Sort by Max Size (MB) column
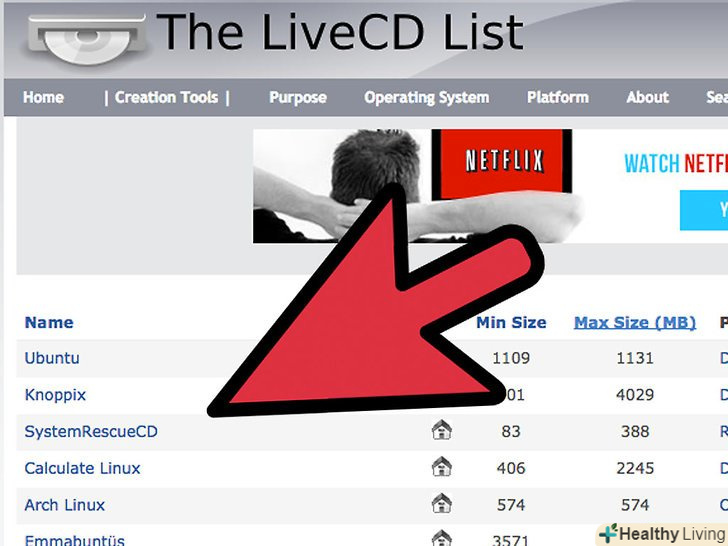This screenshot has height=546, width=728. [635, 323]
